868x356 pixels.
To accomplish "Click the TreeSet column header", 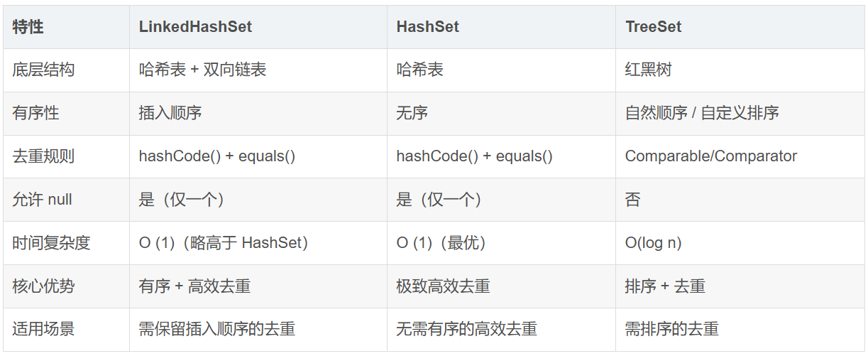I will [x=653, y=27].
